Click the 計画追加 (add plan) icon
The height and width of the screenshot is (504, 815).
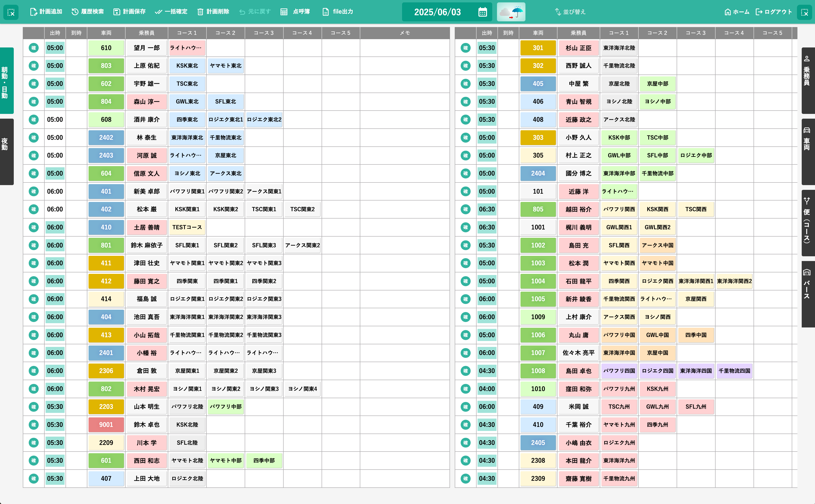click(x=33, y=12)
